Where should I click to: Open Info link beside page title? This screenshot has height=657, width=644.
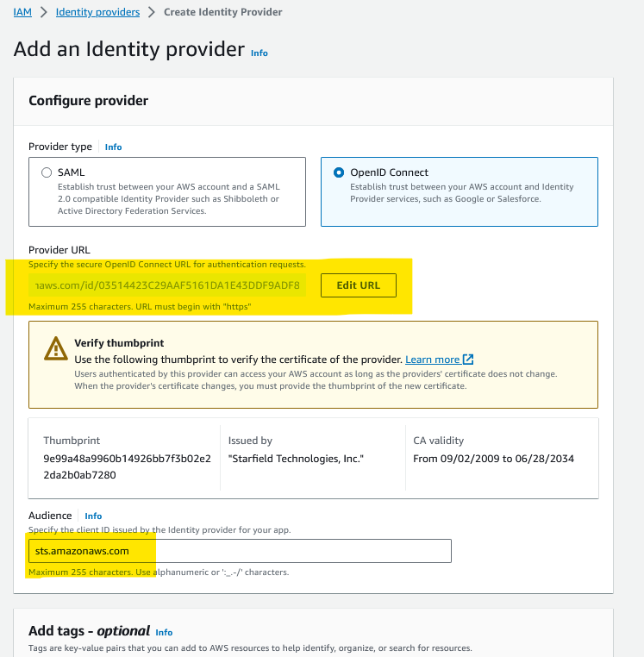(259, 53)
